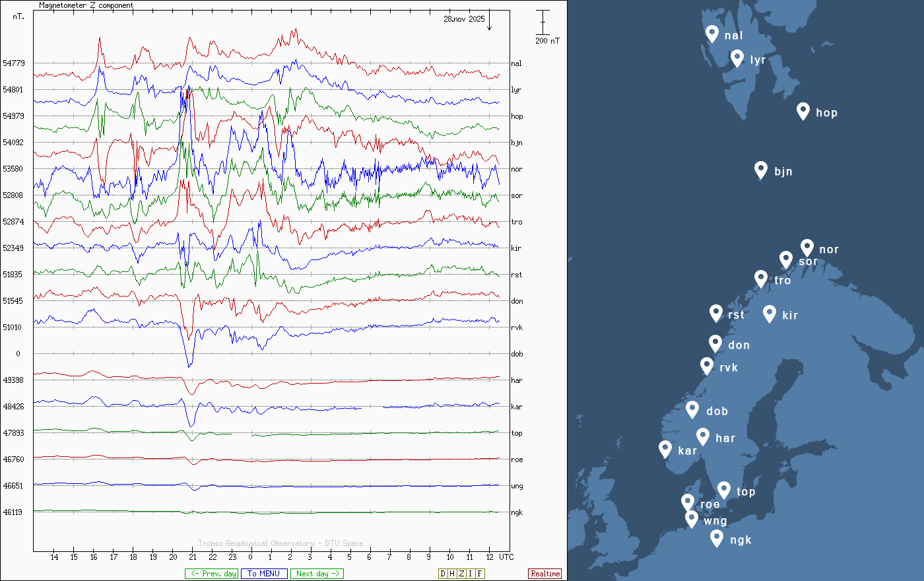
Task: Click the ngk trace label on chart
Action: (x=517, y=512)
